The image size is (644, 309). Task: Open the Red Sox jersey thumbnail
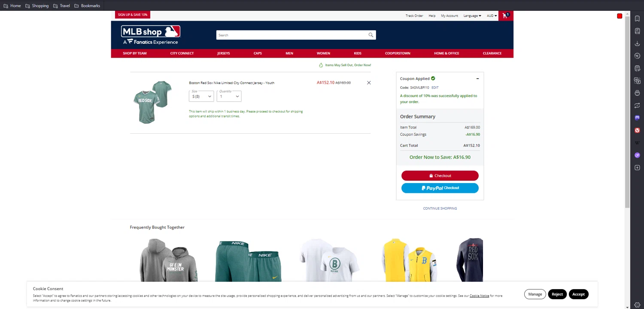(152, 102)
